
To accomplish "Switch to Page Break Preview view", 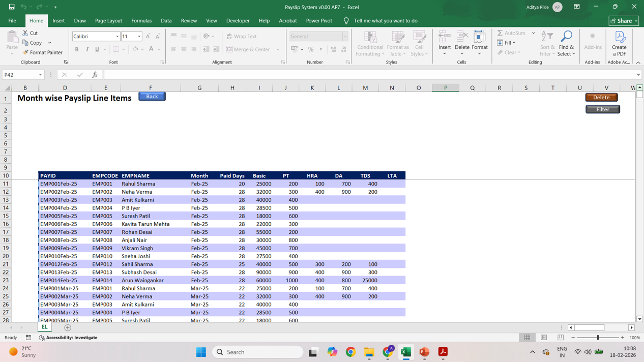I will pyautogui.click(x=560, y=338).
